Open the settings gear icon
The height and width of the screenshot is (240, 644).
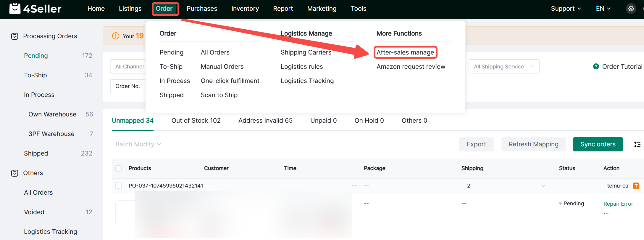631,9
